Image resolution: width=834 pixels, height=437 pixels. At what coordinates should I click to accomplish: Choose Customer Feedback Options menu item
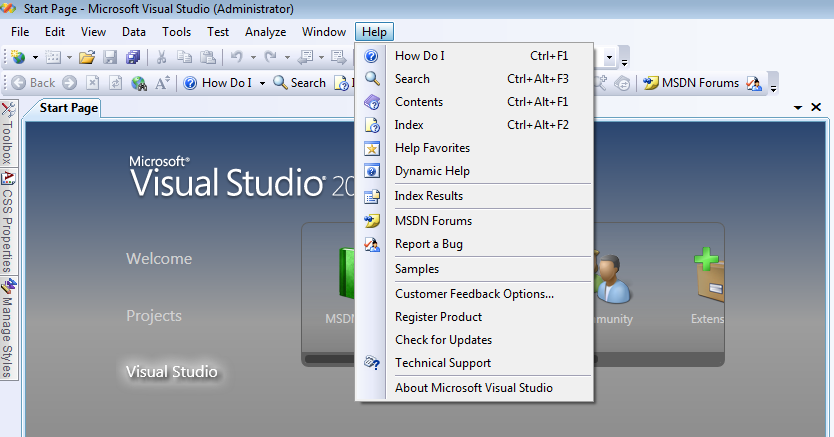[474, 293]
